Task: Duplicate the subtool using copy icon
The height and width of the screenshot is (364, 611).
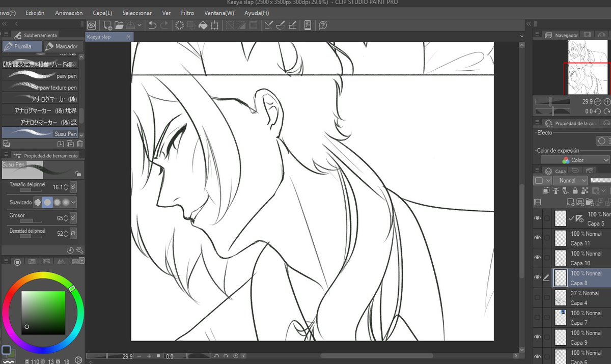Action: click(x=70, y=144)
